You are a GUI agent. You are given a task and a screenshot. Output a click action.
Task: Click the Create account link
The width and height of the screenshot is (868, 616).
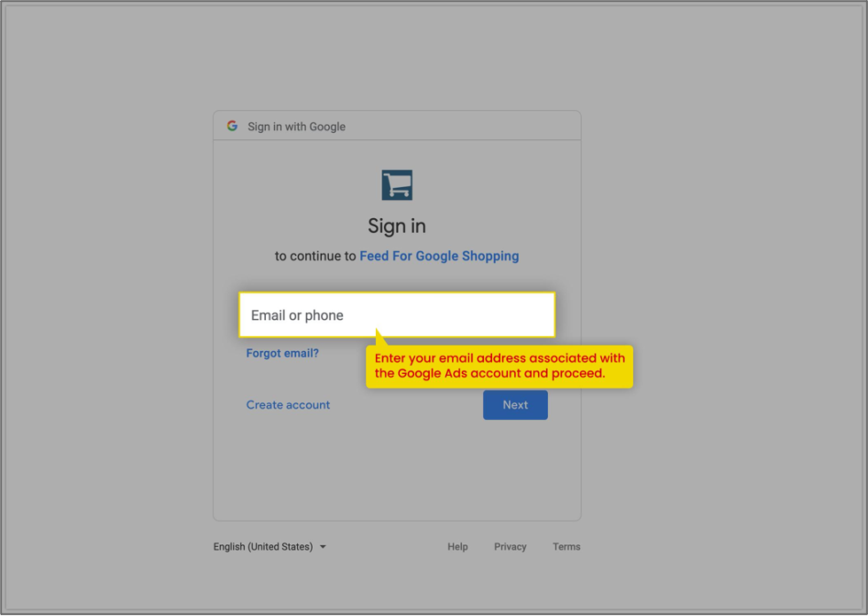point(288,405)
